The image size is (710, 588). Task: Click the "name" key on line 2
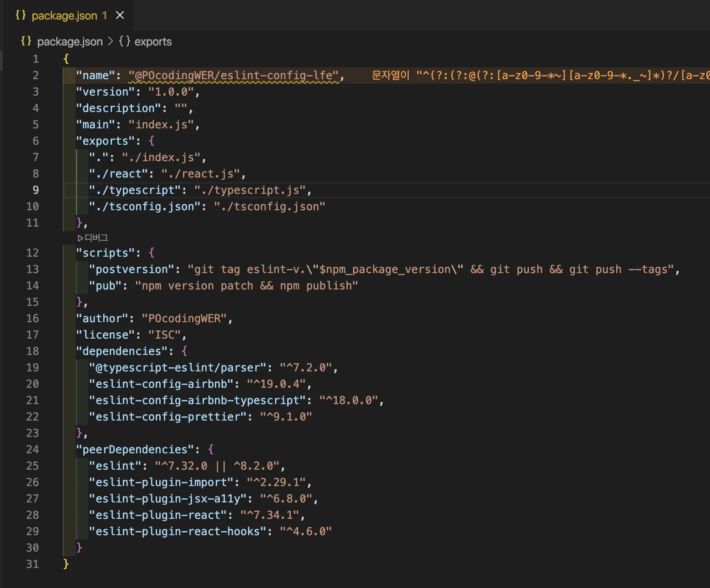coord(96,75)
